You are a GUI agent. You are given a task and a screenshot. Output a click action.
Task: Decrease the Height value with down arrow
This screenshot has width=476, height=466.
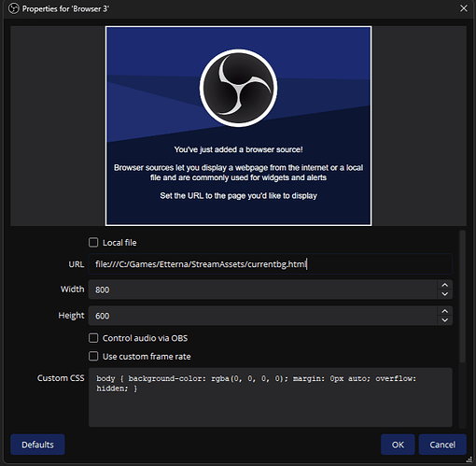pos(445,320)
